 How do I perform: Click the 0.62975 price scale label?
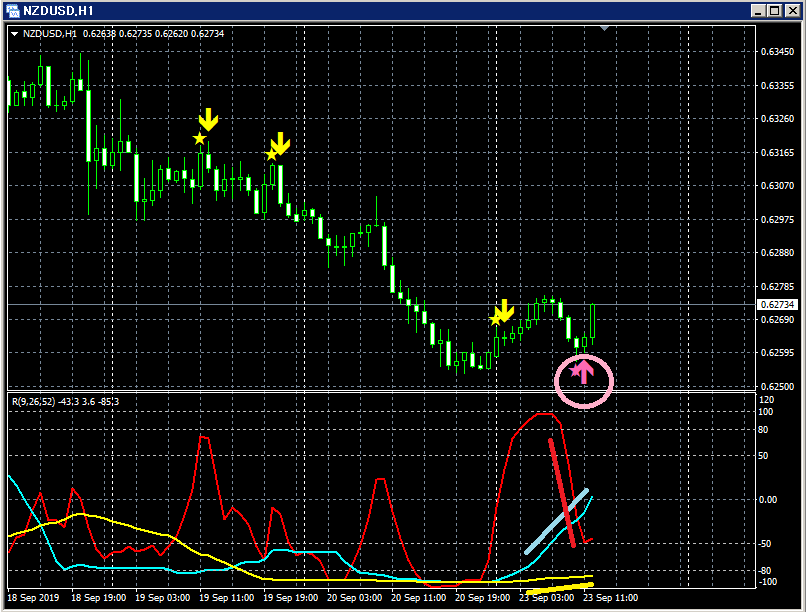tap(777, 219)
